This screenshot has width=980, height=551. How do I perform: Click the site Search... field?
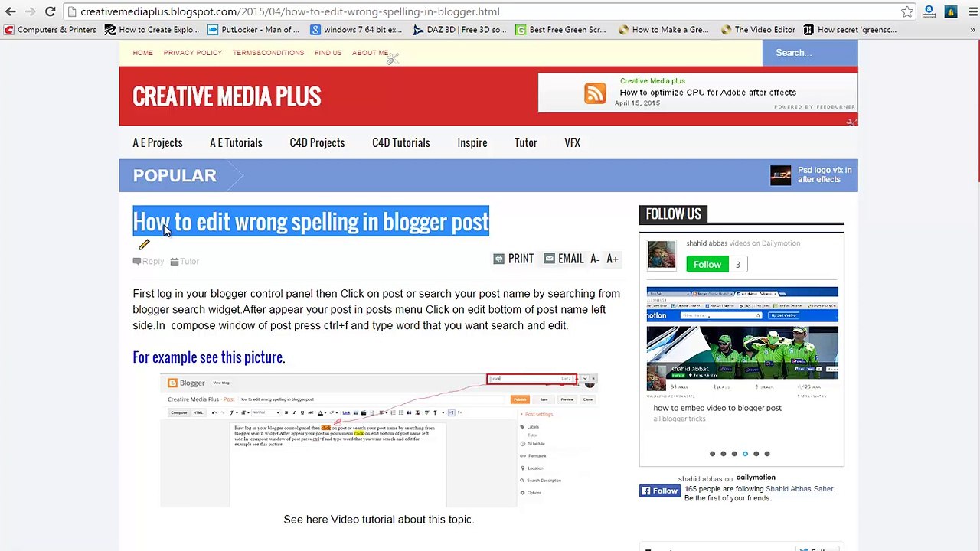click(x=810, y=53)
